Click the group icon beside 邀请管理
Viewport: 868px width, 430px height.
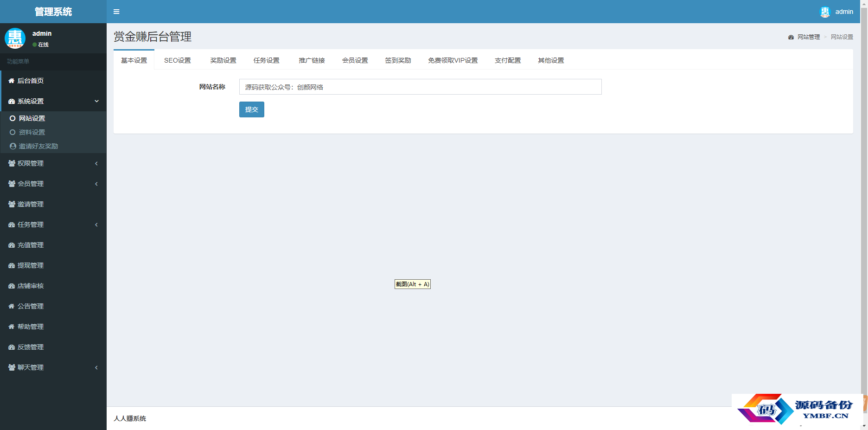12,204
